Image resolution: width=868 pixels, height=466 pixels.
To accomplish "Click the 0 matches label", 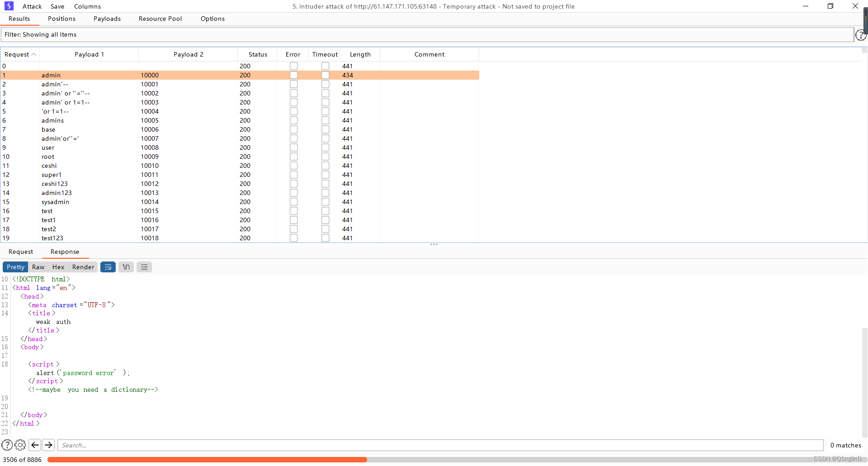I will [x=846, y=445].
